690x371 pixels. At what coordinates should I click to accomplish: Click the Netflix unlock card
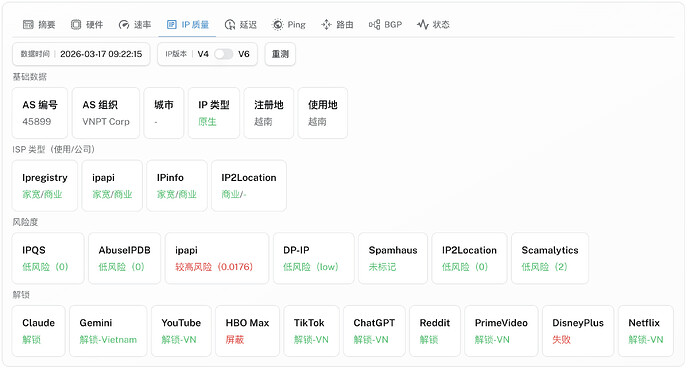(646, 331)
